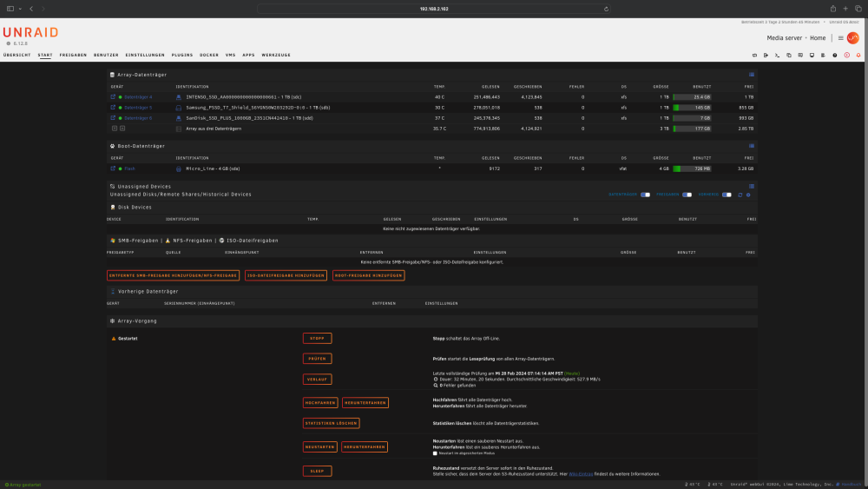Browse the Flash device via its open-folder icon
This screenshot has width=868, height=489.
(113, 169)
